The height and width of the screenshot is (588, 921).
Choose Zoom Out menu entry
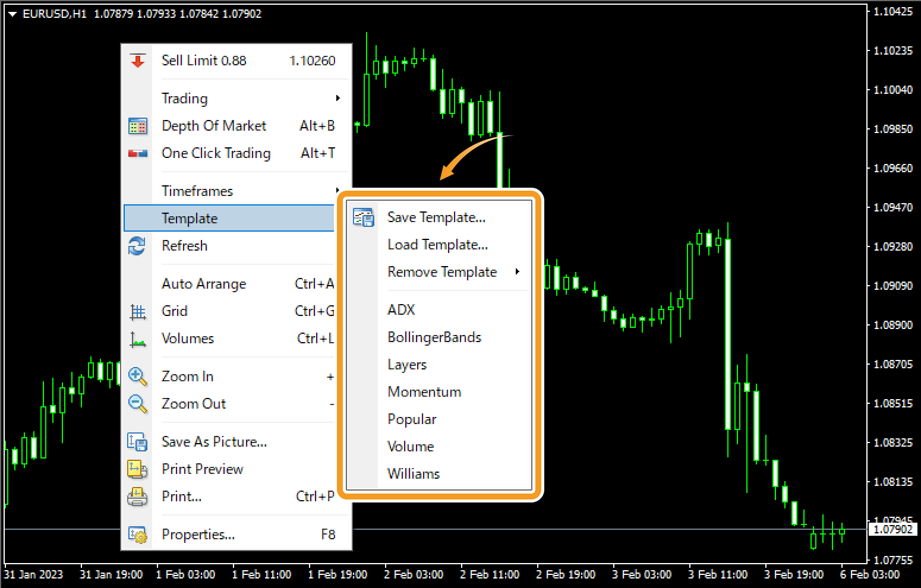coord(230,404)
